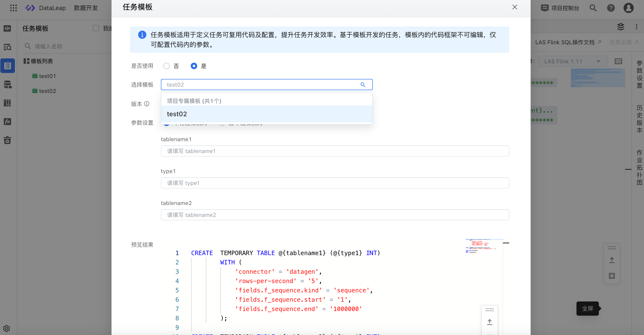
Task: Open the code development sidebar icon
Action: tap(7, 28)
